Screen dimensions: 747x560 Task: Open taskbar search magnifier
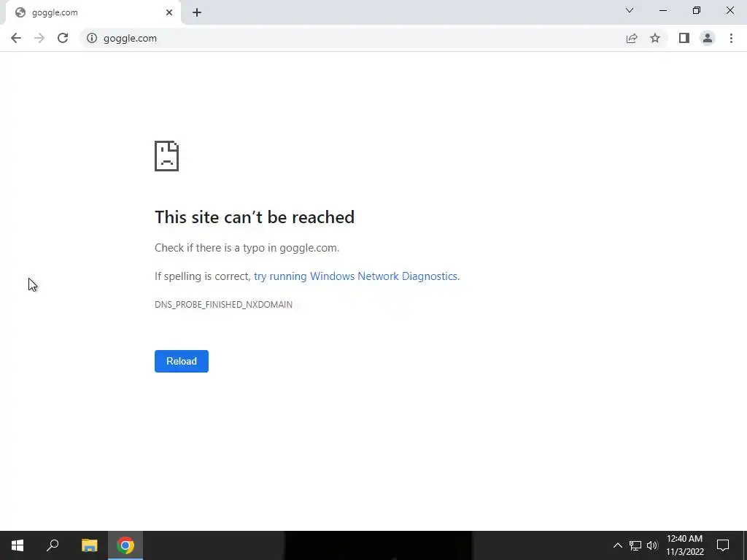53,545
